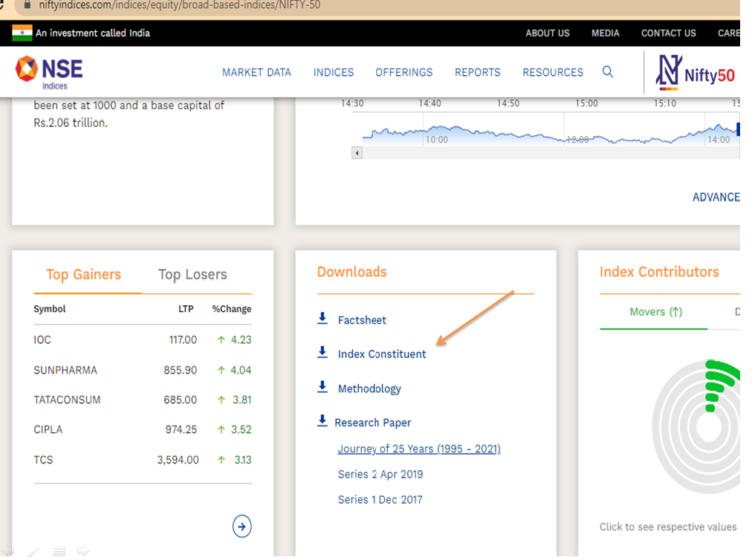Click the India flag icon

[22, 33]
